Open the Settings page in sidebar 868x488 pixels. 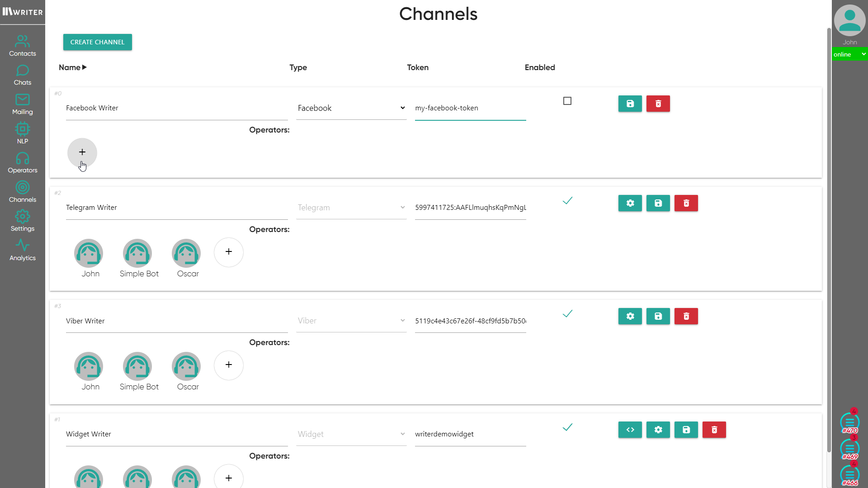pos(23,221)
